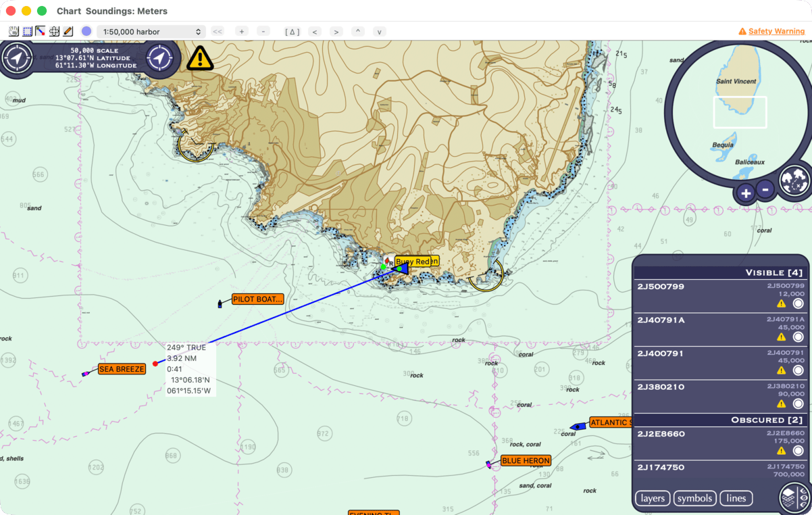The image size is (812, 515).
Task: Click the bracketed triangle toolbar button
Action: (x=292, y=32)
